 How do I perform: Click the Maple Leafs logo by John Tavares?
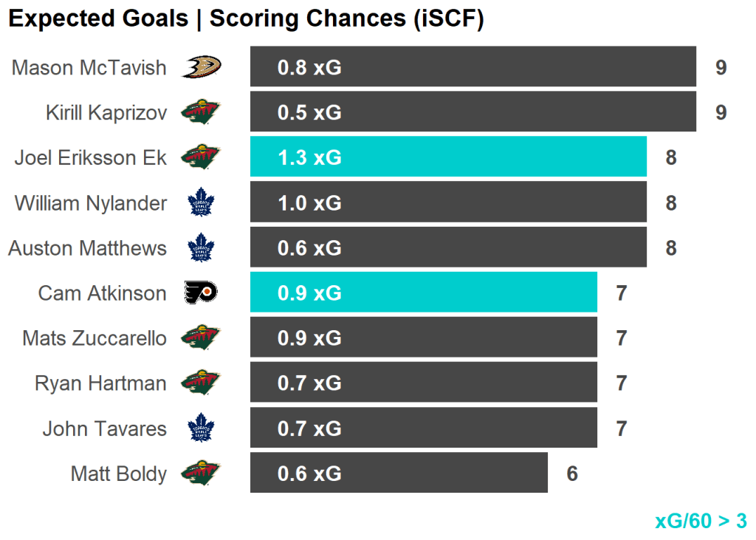pos(200,428)
